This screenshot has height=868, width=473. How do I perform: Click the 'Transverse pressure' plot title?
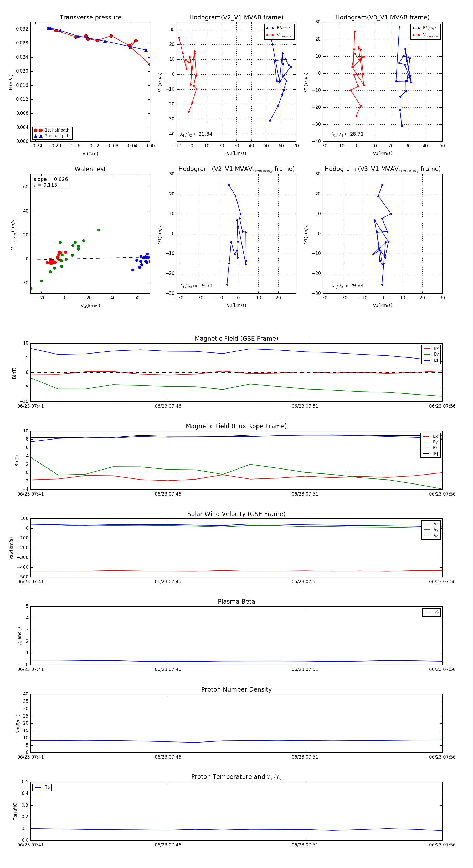tap(90, 18)
